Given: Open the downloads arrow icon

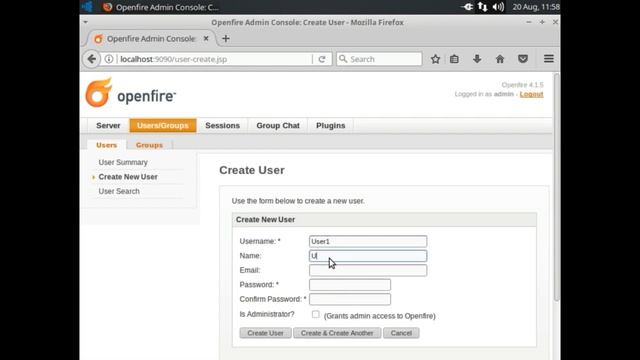Looking at the screenshot, I should click(x=477, y=59).
